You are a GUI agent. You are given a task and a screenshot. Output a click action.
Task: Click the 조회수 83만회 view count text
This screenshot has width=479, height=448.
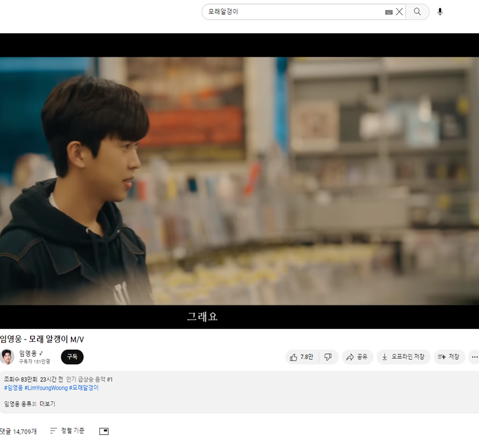20,379
